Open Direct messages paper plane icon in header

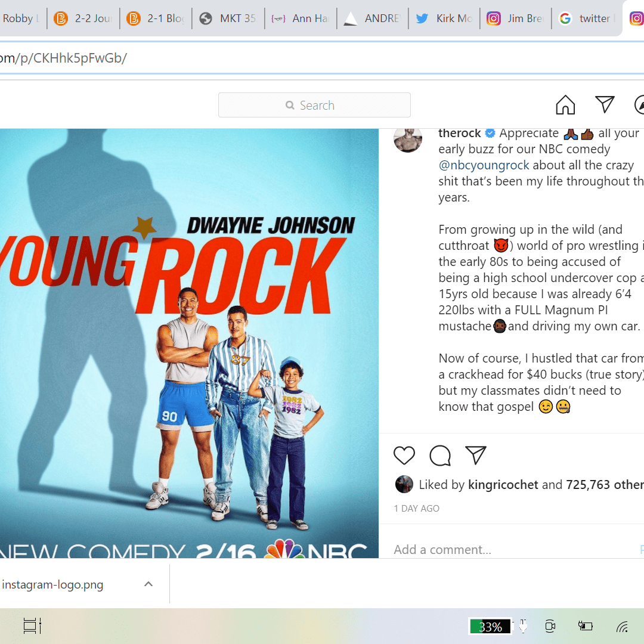pyautogui.click(x=605, y=104)
